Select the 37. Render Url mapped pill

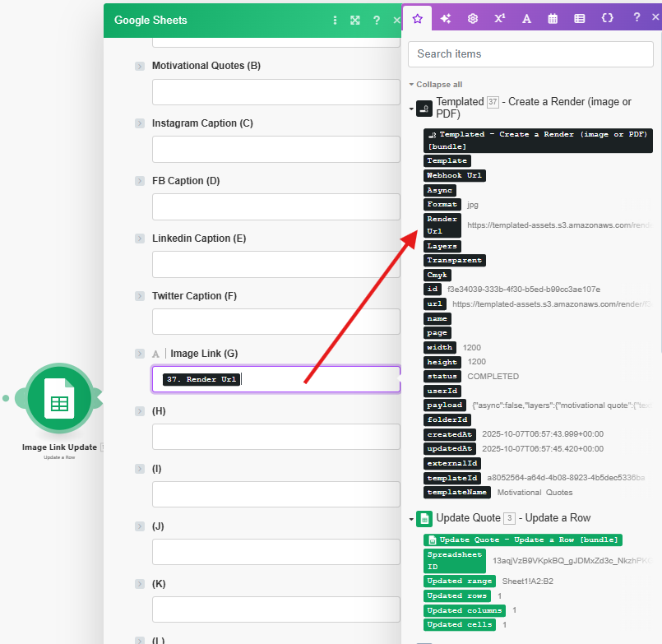pyautogui.click(x=201, y=379)
